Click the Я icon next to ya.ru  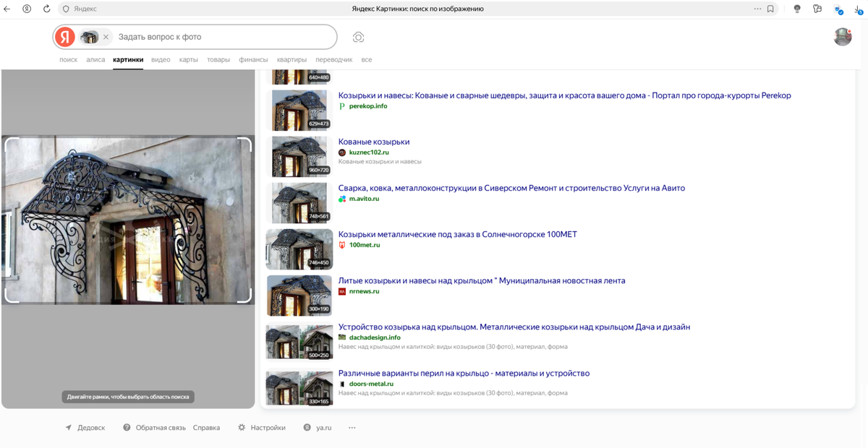(307, 428)
